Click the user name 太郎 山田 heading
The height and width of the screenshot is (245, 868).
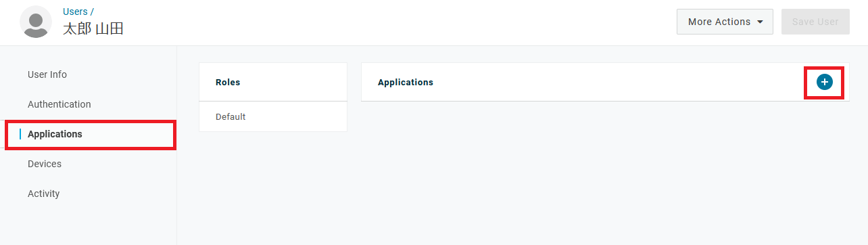tap(93, 28)
